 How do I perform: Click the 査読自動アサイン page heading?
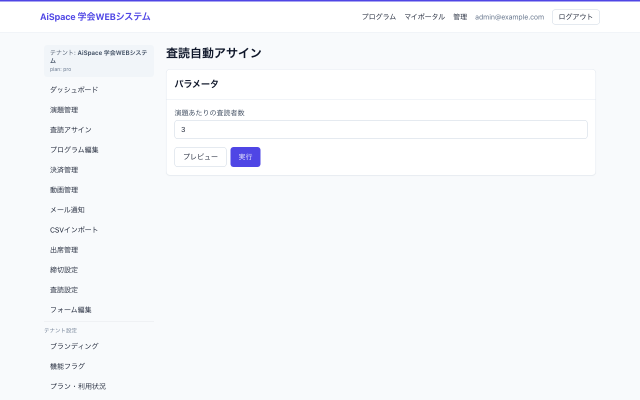coord(213,53)
